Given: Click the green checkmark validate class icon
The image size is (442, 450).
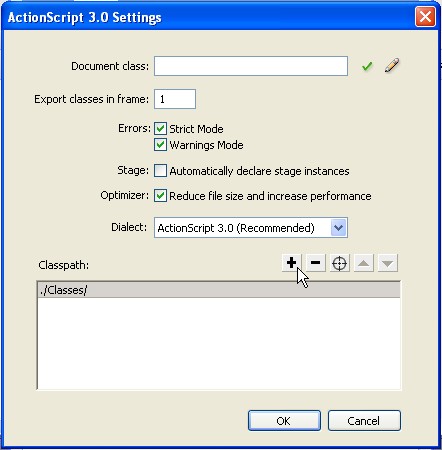Looking at the screenshot, I should [367, 66].
